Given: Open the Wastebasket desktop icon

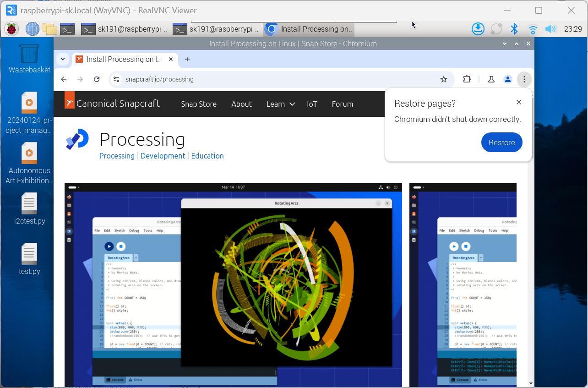Looking at the screenshot, I should coord(29,59).
